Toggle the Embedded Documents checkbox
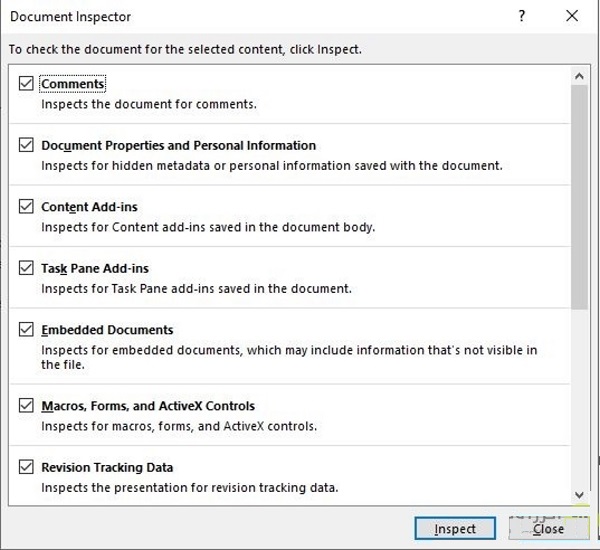 (26, 329)
